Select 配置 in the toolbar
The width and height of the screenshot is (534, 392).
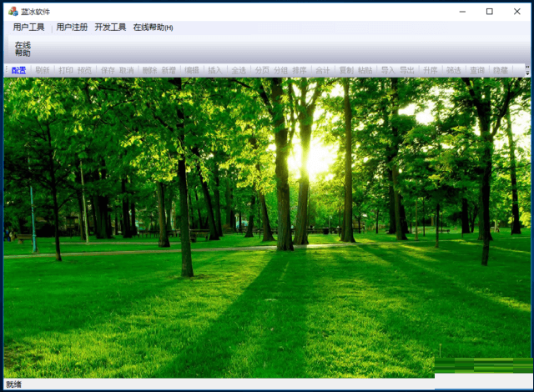point(19,71)
